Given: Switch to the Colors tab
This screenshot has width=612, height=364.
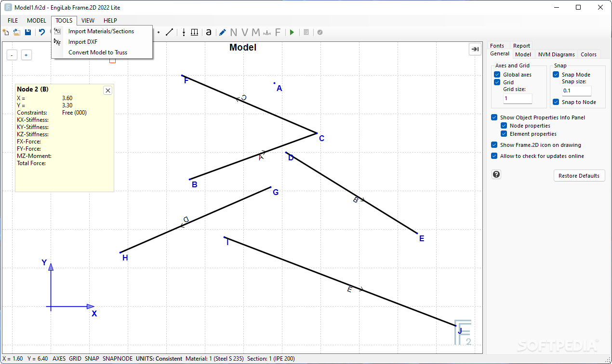Looking at the screenshot, I should pos(588,54).
